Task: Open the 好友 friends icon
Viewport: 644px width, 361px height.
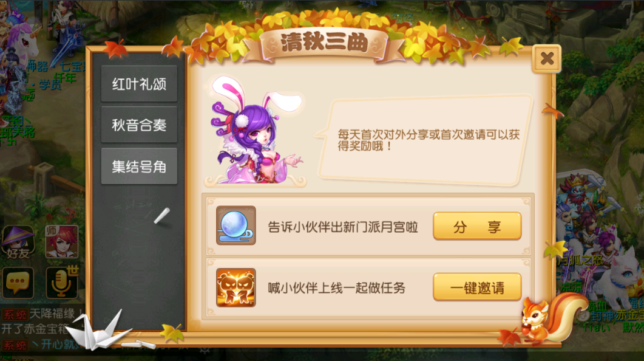Action: pyautogui.click(x=18, y=242)
